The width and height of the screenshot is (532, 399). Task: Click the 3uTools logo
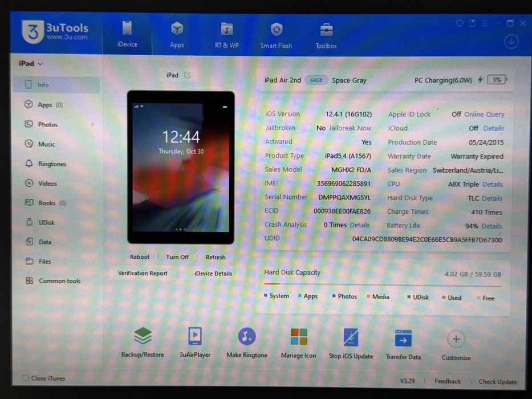[55, 31]
